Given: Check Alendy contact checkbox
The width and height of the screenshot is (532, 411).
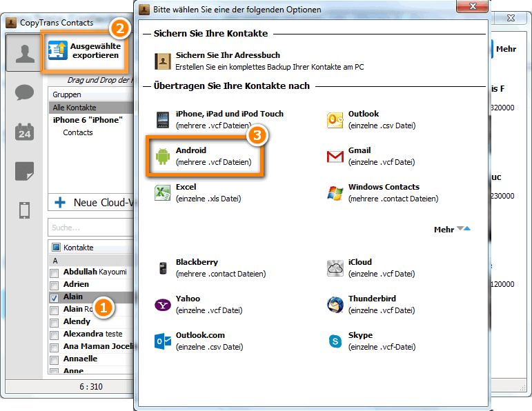Looking at the screenshot, I should coord(54,323).
